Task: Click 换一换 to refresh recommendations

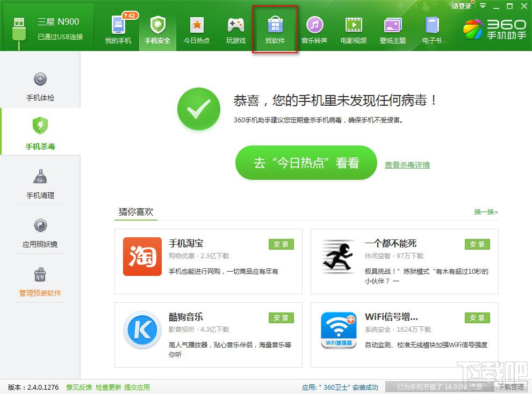Action: (486, 211)
